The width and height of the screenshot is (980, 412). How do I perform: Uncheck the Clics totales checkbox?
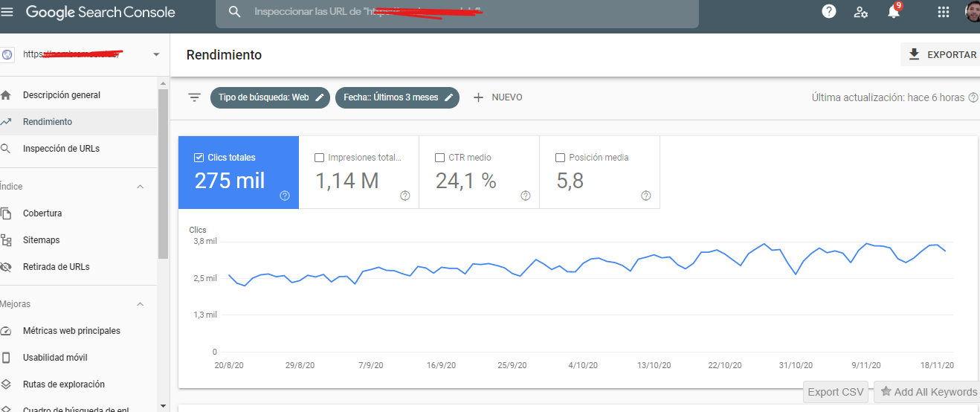[199, 158]
